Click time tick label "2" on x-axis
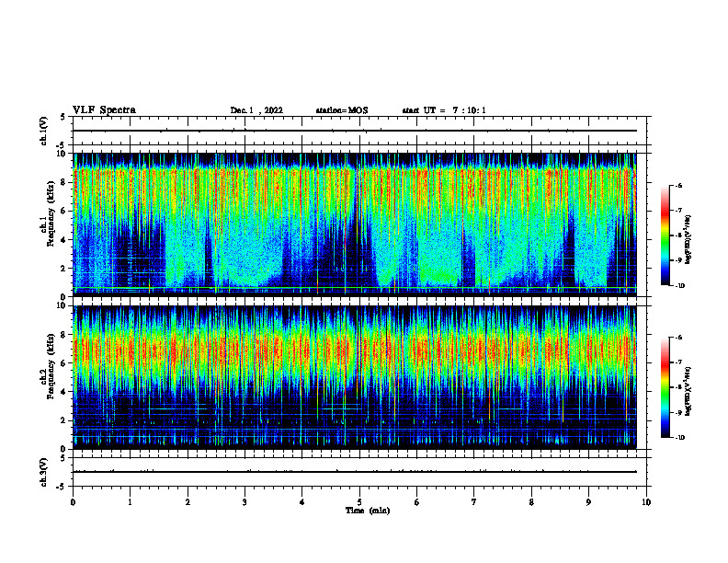The height and width of the screenshot is (563, 728). [188, 502]
